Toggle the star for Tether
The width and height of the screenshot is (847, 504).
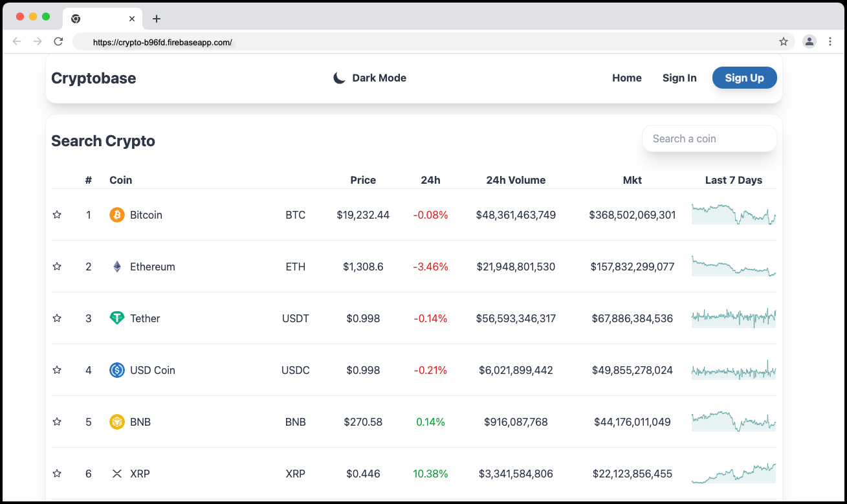(x=57, y=318)
